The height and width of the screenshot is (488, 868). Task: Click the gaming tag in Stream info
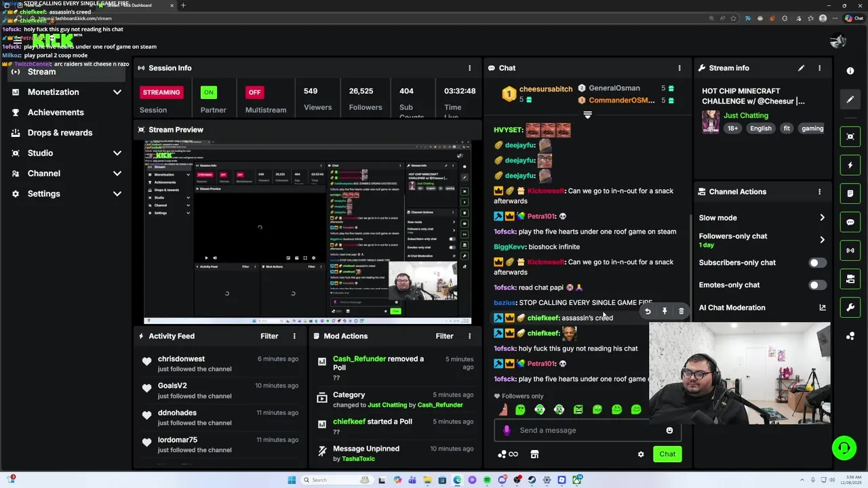pyautogui.click(x=812, y=129)
